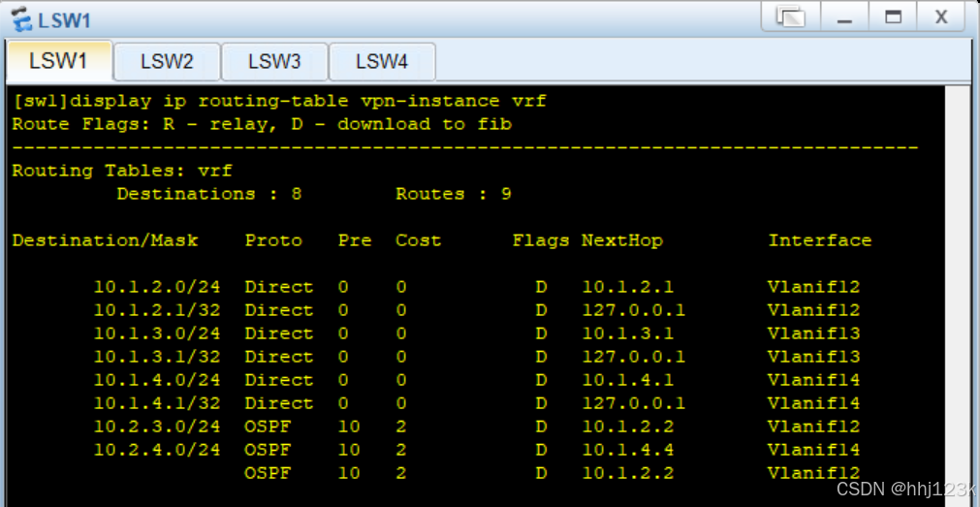Click preference 10 in the 10.2.4.0/24 row
This screenshot has height=507, width=980.
(349, 450)
